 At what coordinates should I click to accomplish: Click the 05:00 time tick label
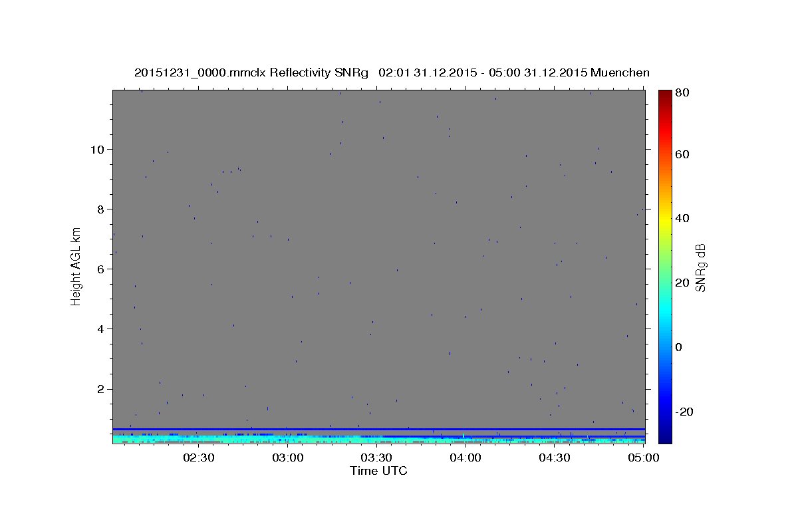643,458
